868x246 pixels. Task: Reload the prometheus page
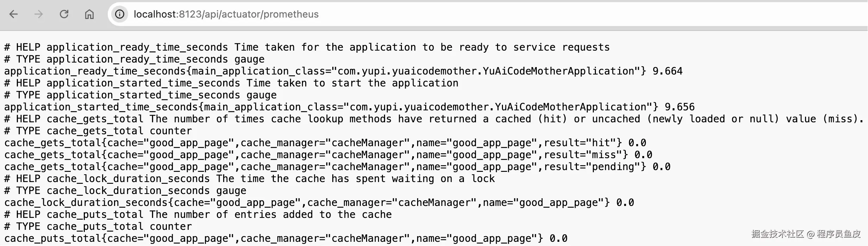[x=64, y=14]
